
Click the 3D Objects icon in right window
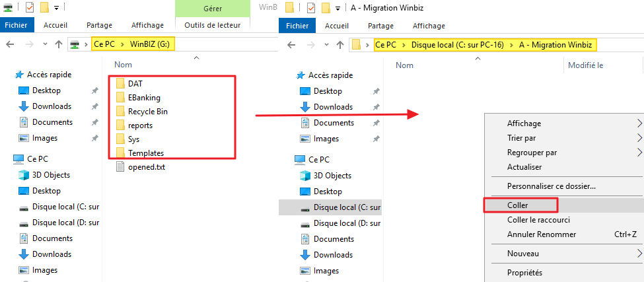point(304,176)
